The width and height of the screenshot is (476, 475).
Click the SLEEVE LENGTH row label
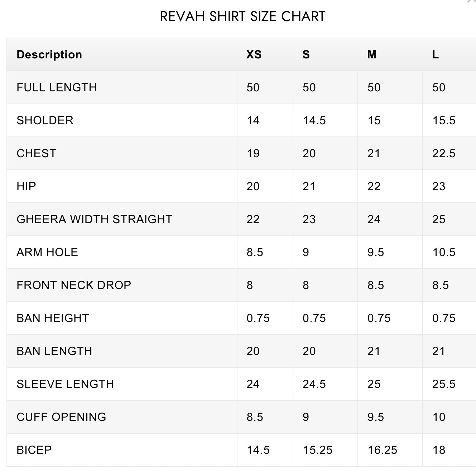tap(65, 384)
